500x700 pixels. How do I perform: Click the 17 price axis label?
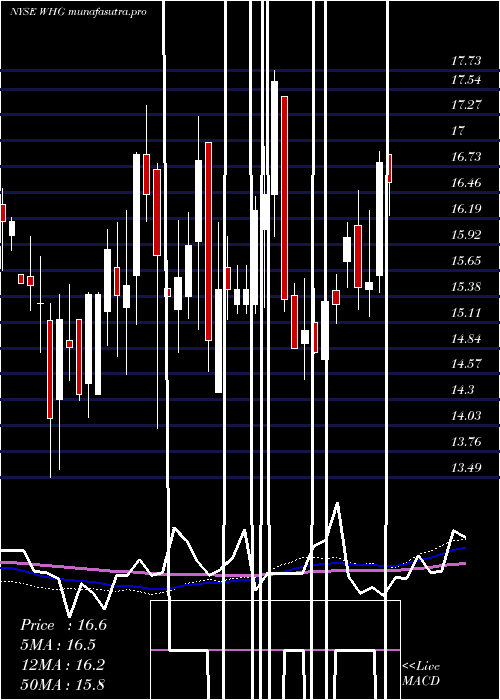[x=458, y=131]
